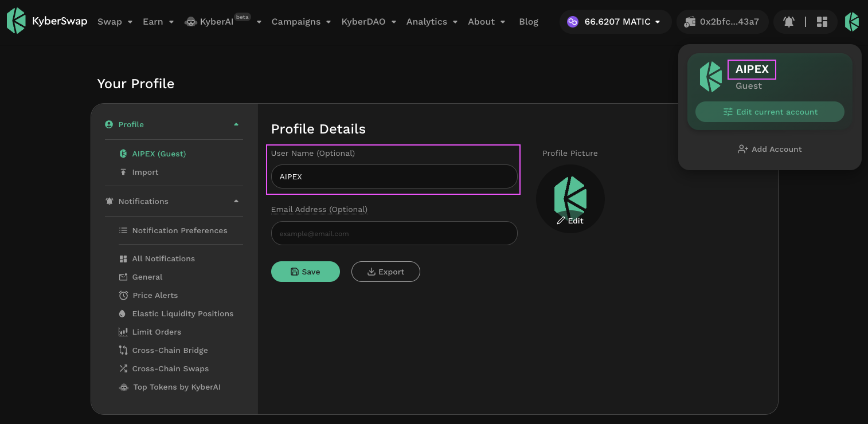The image size is (868, 424).
Task: Open Cross-Chain Bridge notifications
Action: [x=170, y=350]
